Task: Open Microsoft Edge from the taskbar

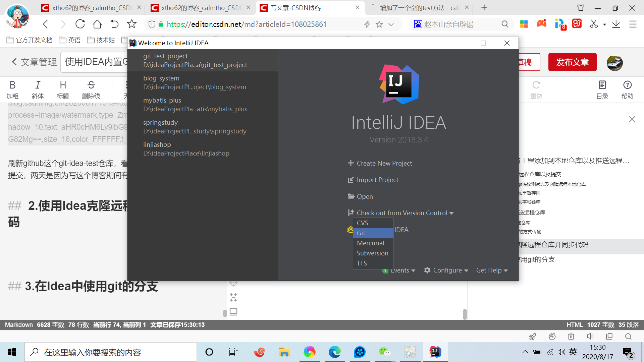Action: [334, 352]
